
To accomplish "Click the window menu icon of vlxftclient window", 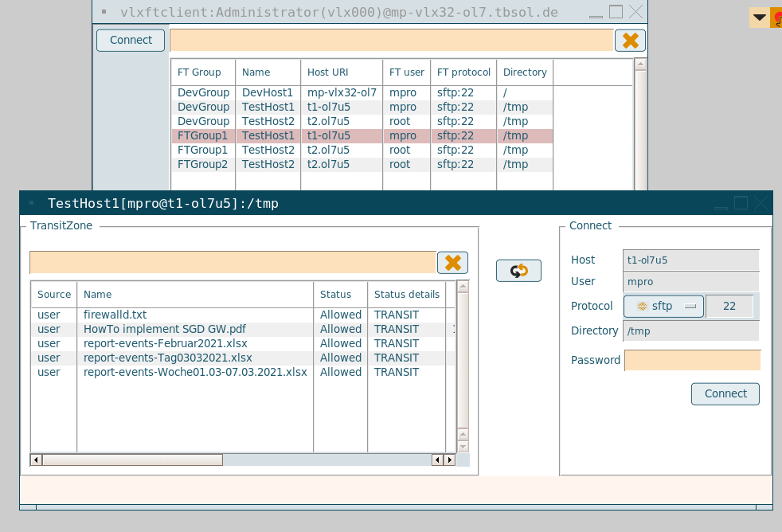I will click(105, 13).
